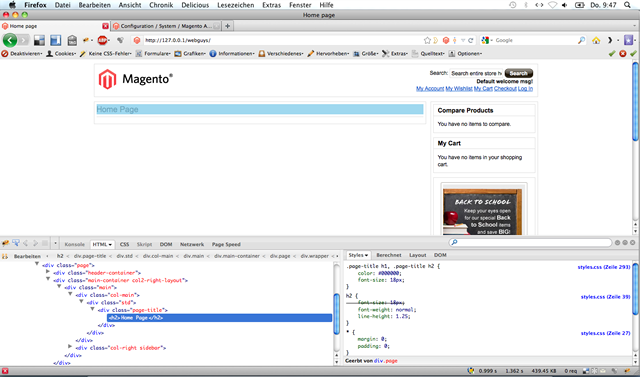Click the red error indicator in developer toolbar

[622, 53]
